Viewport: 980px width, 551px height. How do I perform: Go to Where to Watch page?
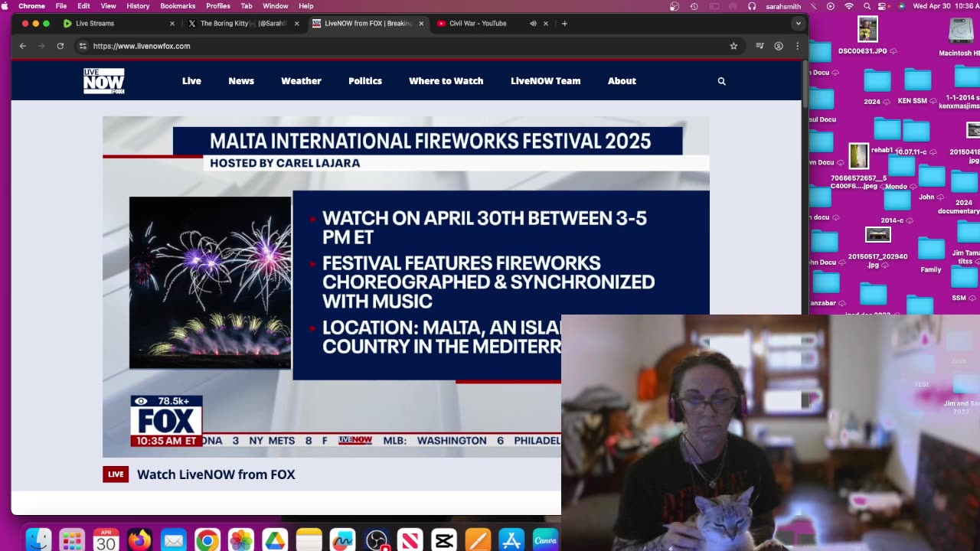446,80
